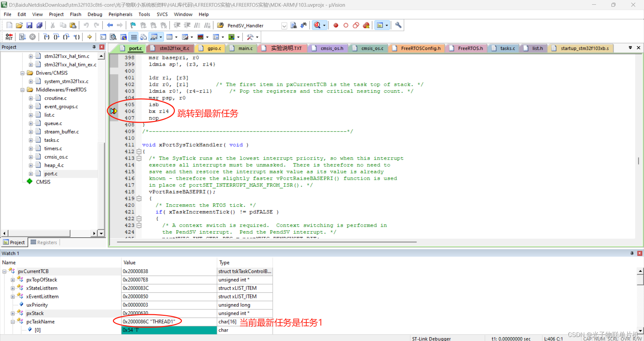The height and width of the screenshot is (341, 644).
Task: Collapse the Middlewares/FreeRTOS folder
Action: pos(22,90)
